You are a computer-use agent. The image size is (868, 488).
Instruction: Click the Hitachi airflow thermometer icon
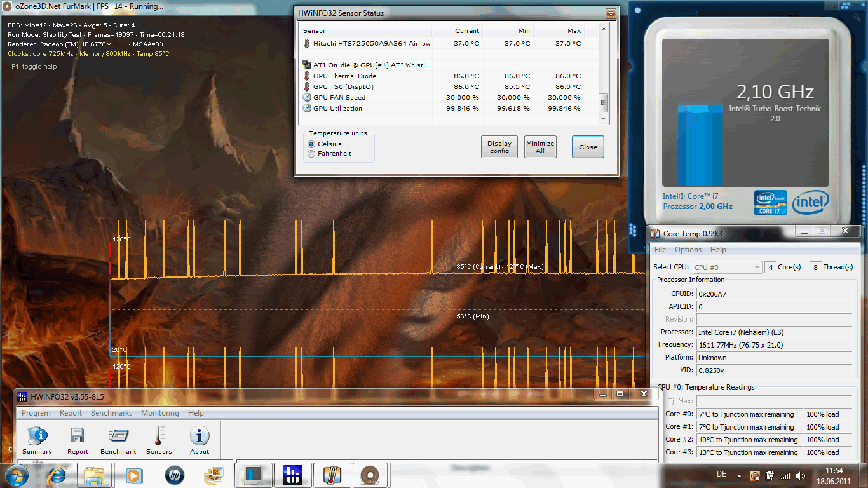coord(307,44)
